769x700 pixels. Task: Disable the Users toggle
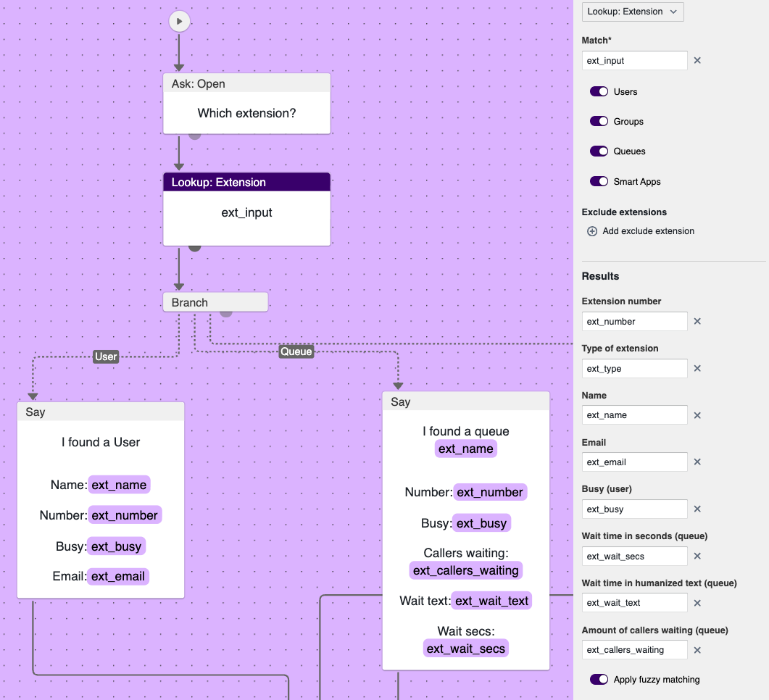coord(599,92)
